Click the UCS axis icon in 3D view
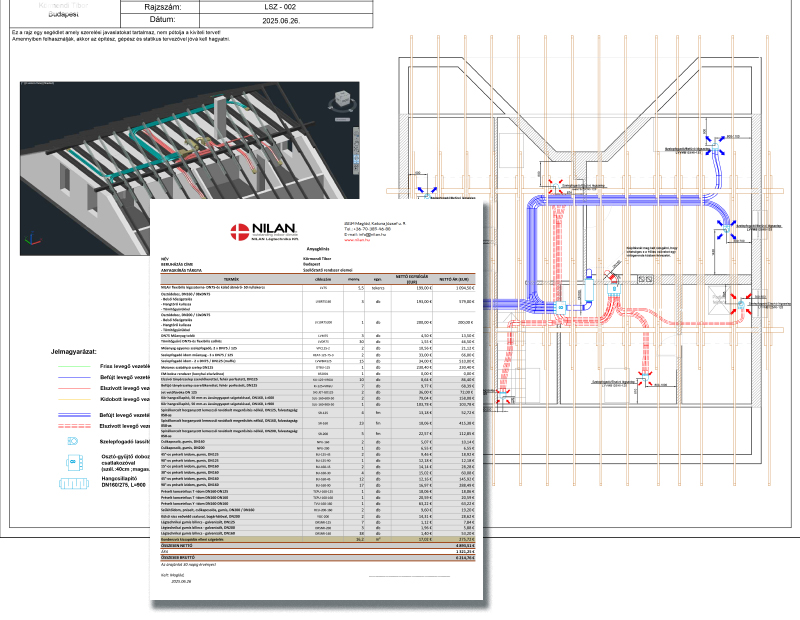The height and width of the screenshot is (620, 800). pos(33,239)
